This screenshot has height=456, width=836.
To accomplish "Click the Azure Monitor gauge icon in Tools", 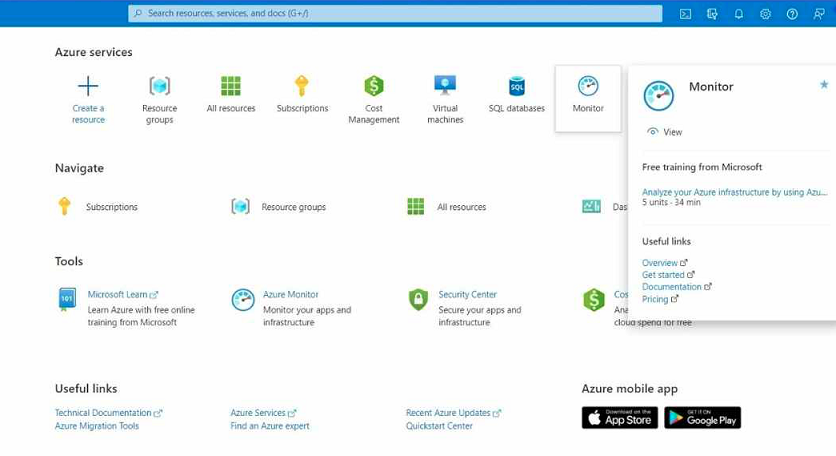I will coord(243,300).
